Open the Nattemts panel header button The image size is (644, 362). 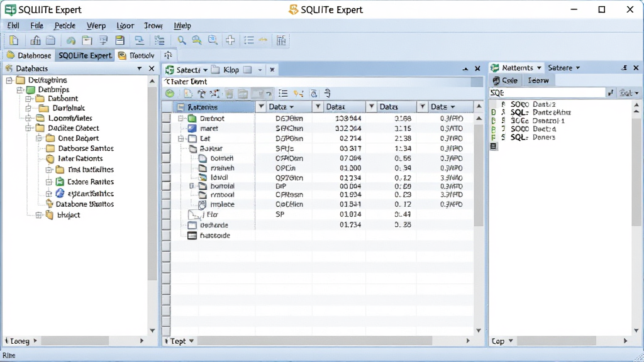coord(517,68)
